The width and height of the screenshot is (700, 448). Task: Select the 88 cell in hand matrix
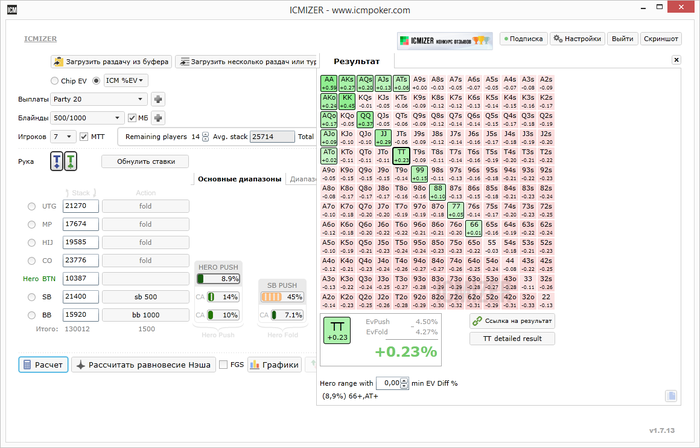tap(438, 192)
